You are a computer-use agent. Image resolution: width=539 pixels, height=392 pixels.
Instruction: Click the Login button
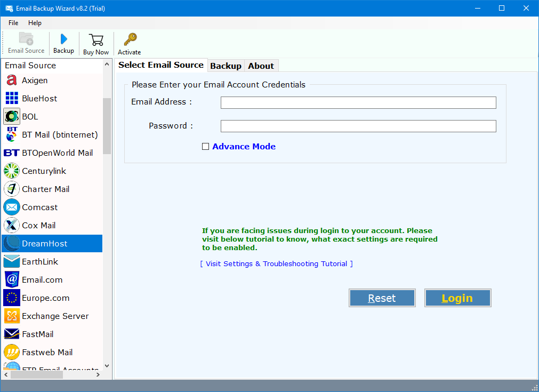click(457, 298)
